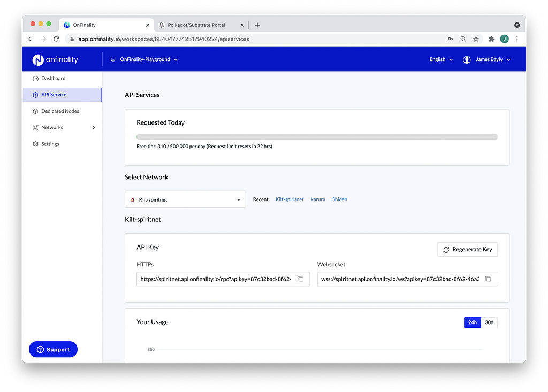The width and height of the screenshot is (548, 392).
Task: Open a new browser tab with plus icon
Action: [257, 25]
